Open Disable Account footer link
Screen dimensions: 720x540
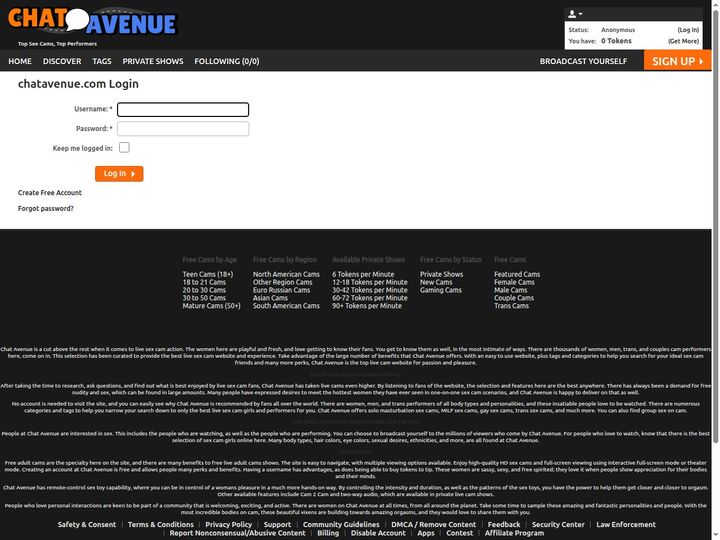tap(378, 533)
